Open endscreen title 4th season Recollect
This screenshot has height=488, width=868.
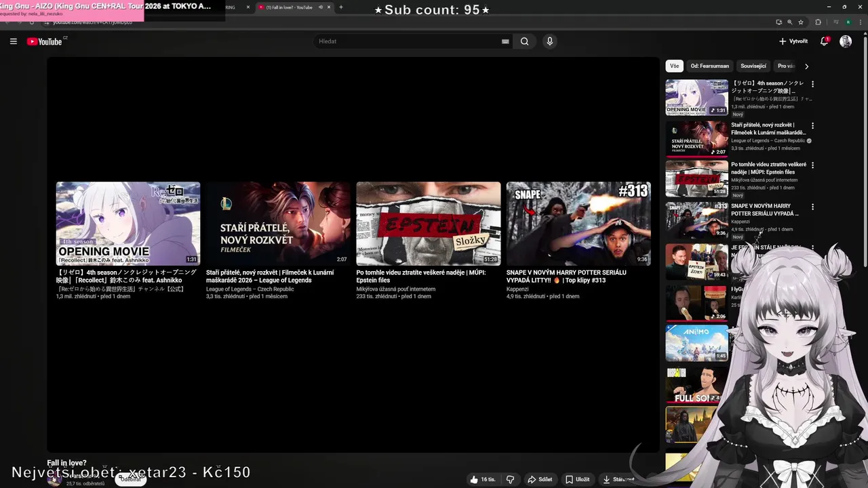click(x=126, y=276)
